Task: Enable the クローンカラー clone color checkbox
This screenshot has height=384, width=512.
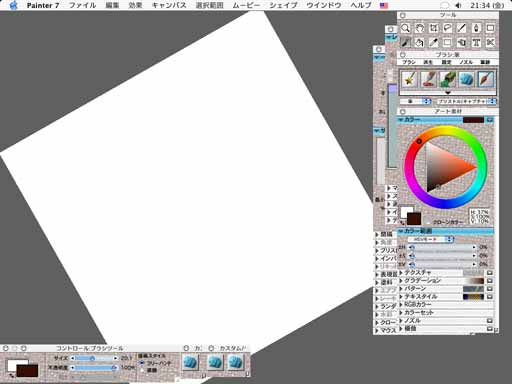Action: click(428, 222)
